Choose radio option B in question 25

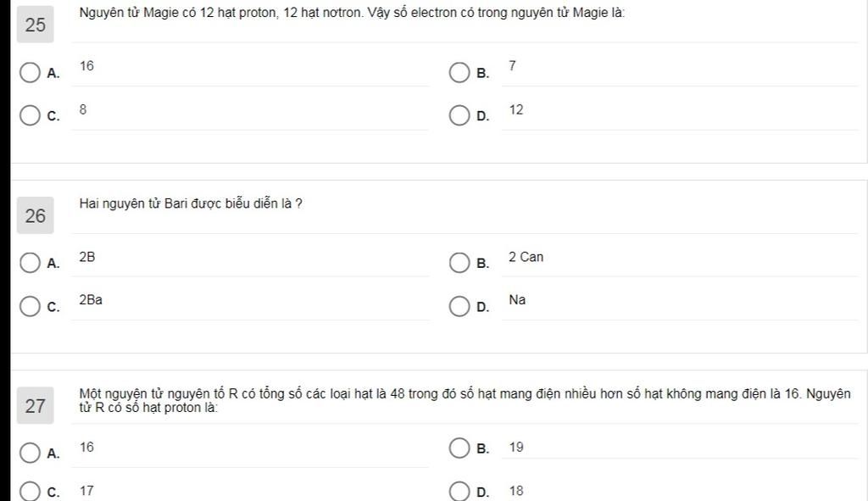pyautogui.click(x=459, y=72)
